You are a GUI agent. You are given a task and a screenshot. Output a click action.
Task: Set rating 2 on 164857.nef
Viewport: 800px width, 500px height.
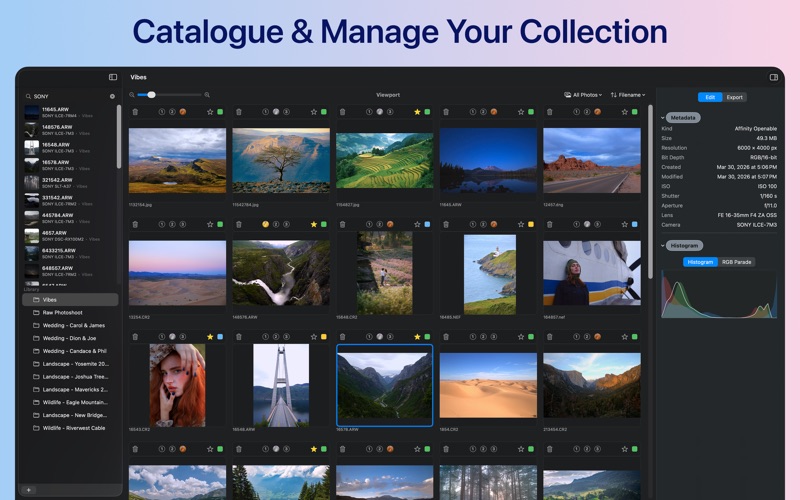587,224
